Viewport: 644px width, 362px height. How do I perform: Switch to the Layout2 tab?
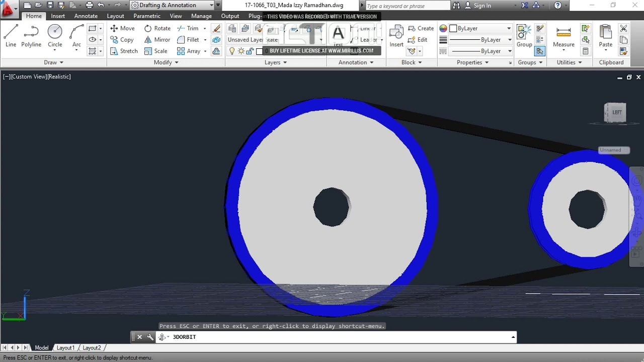point(92,347)
